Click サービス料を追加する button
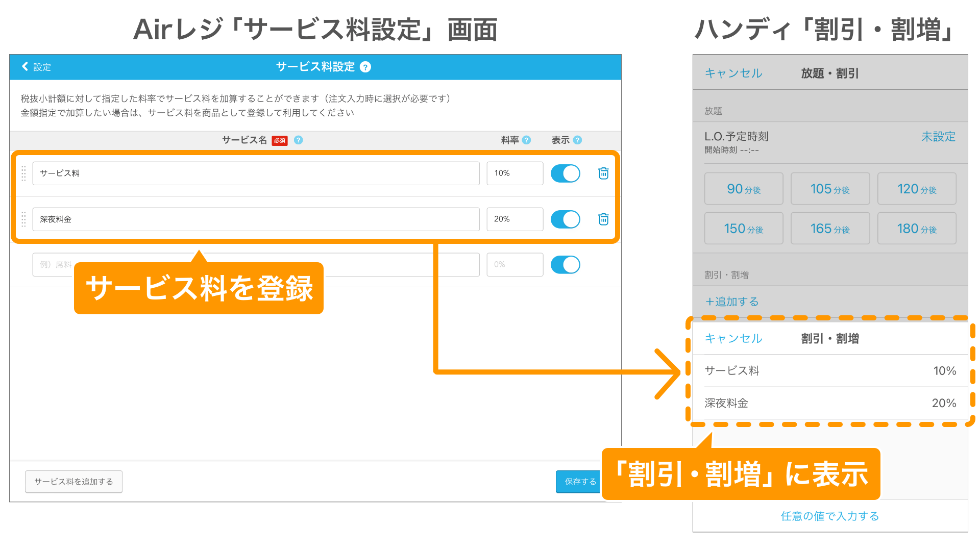The height and width of the screenshot is (551, 980). tap(73, 482)
